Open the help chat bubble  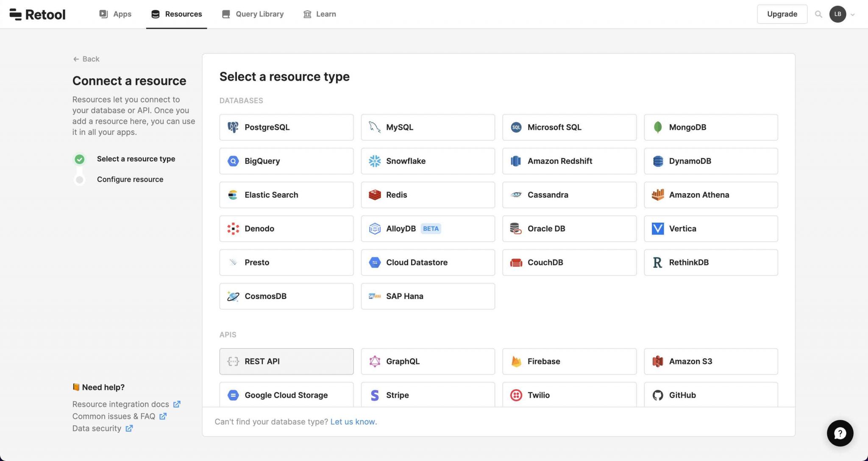click(840, 433)
